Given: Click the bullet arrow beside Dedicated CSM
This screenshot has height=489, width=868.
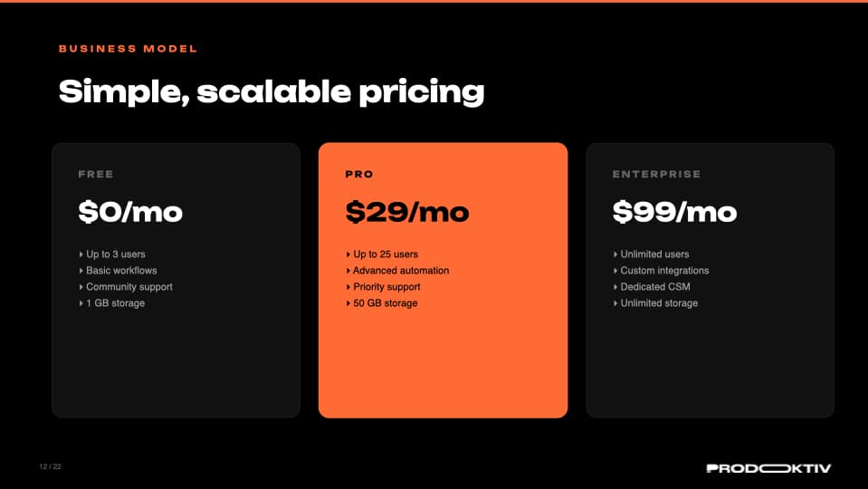Looking at the screenshot, I should [615, 287].
